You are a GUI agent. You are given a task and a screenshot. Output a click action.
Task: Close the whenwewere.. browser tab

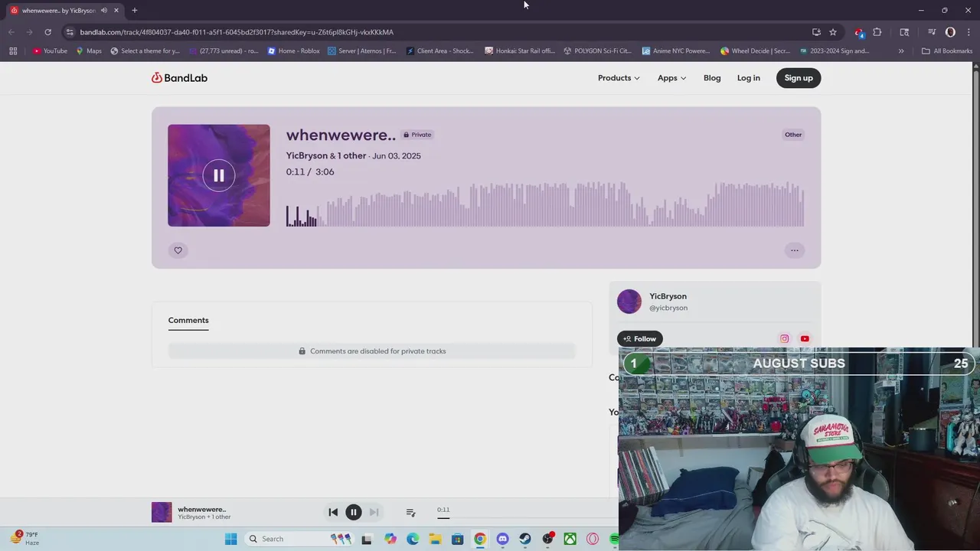pos(116,11)
